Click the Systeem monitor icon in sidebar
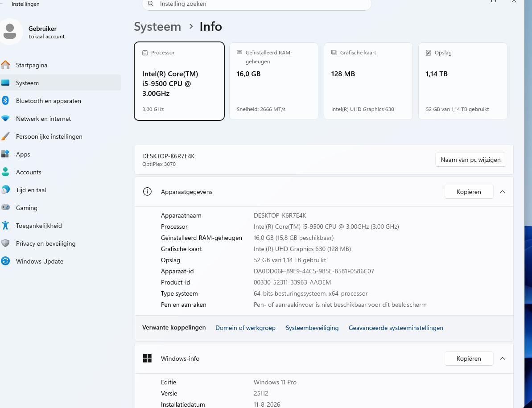The width and height of the screenshot is (532, 408). 5,83
